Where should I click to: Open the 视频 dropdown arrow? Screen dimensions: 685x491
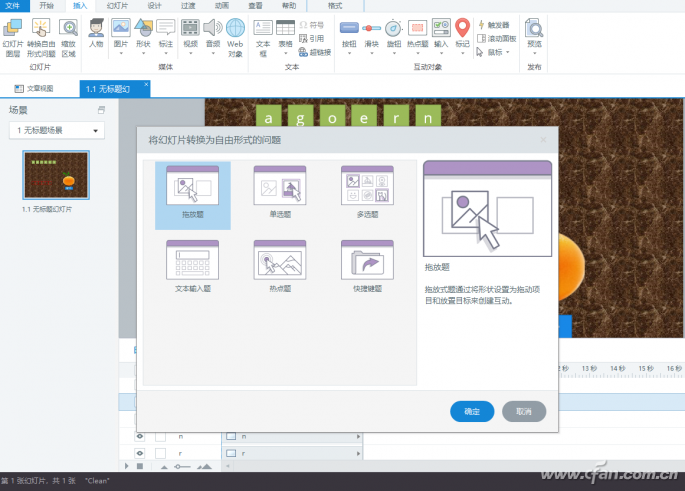(x=190, y=53)
